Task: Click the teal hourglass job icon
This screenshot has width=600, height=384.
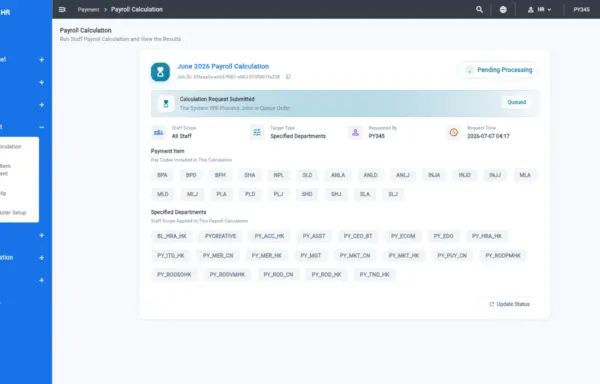Action: click(x=160, y=72)
